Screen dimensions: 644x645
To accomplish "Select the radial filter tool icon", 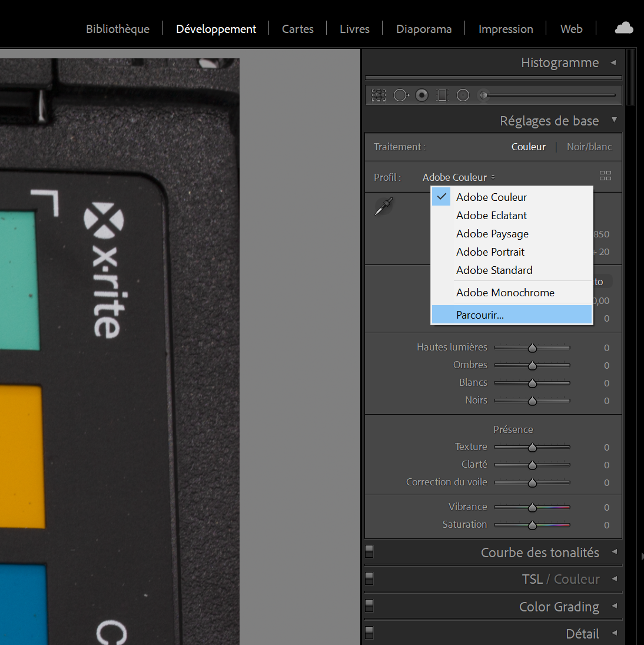I will 463,95.
